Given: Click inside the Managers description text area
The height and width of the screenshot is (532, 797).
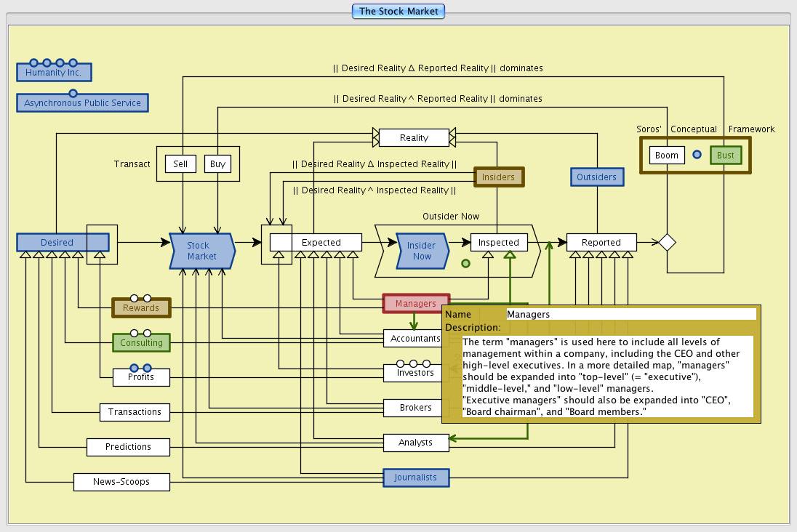Looking at the screenshot, I should tap(607, 376).
